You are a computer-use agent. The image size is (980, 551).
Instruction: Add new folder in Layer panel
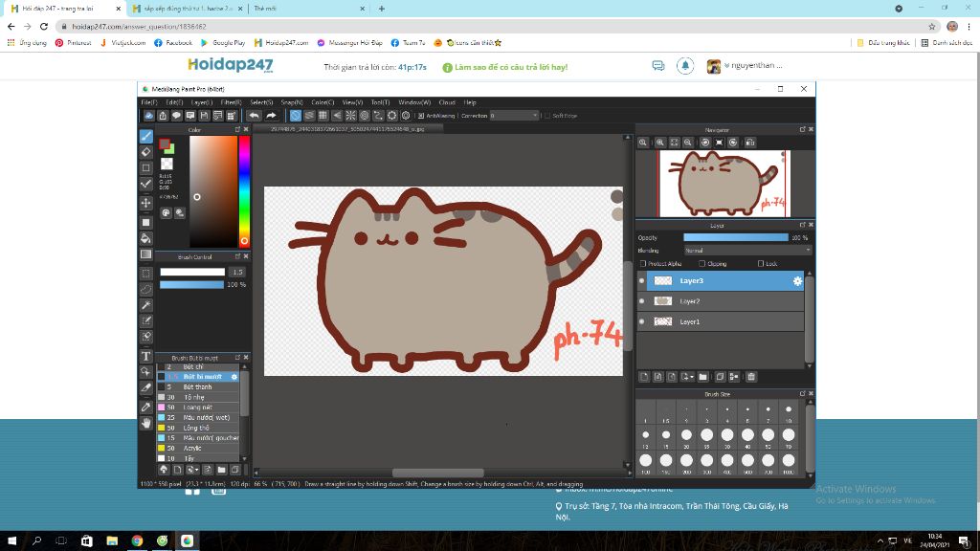point(703,377)
